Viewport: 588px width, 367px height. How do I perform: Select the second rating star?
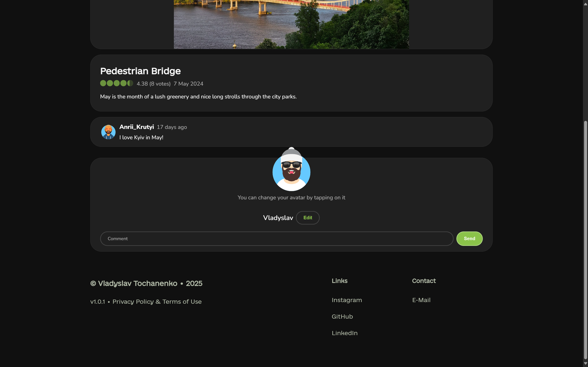(x=110, y=83)
